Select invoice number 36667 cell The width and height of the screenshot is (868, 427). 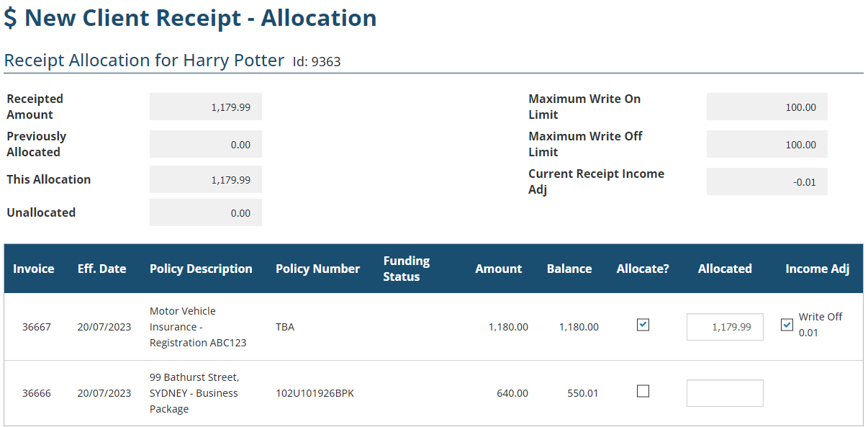(x=37, y=327)
